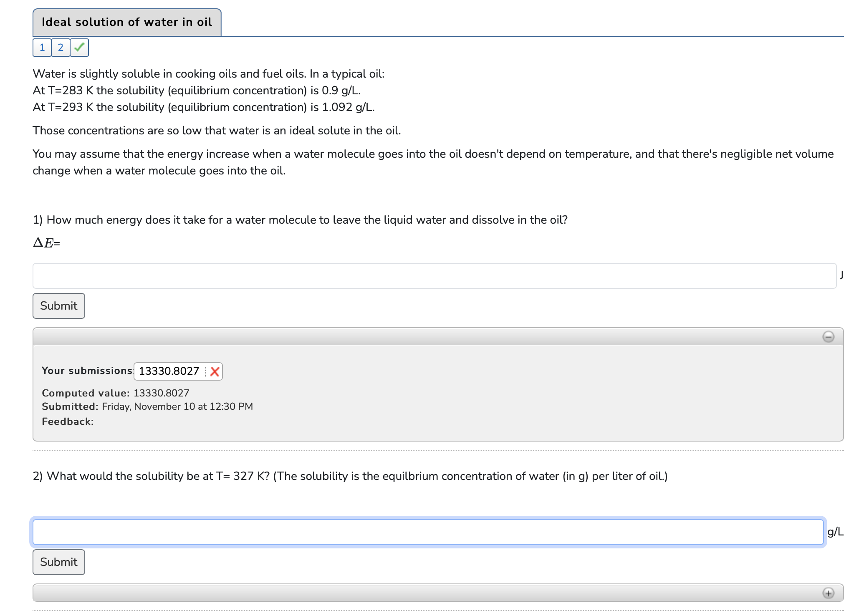Click the green checkmark navigation box
This screenshot has width=859, height=616.
point(79,48)
